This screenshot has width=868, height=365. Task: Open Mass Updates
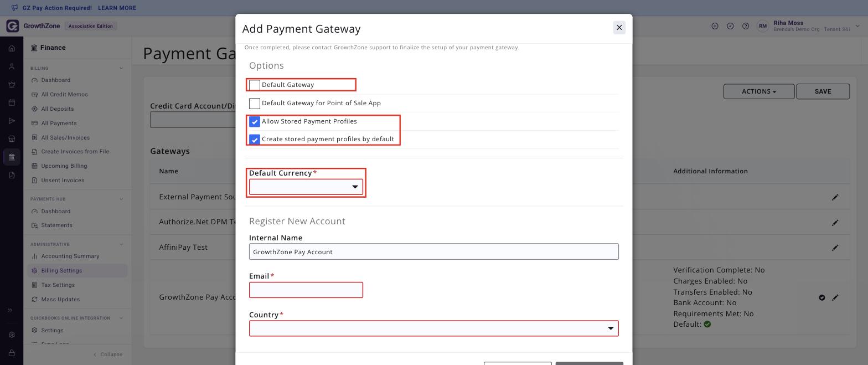[60, 300]
